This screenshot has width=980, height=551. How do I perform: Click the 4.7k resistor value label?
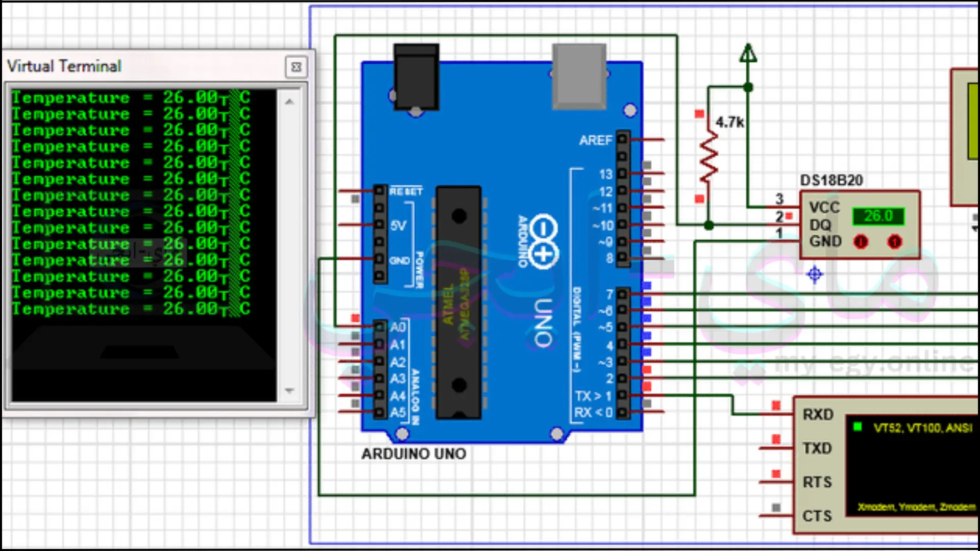pyautogui.click(x=729, y=122)
